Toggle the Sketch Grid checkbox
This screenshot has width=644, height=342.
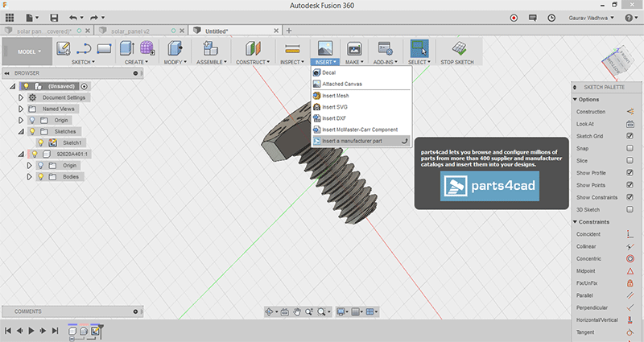click(630, 136)
